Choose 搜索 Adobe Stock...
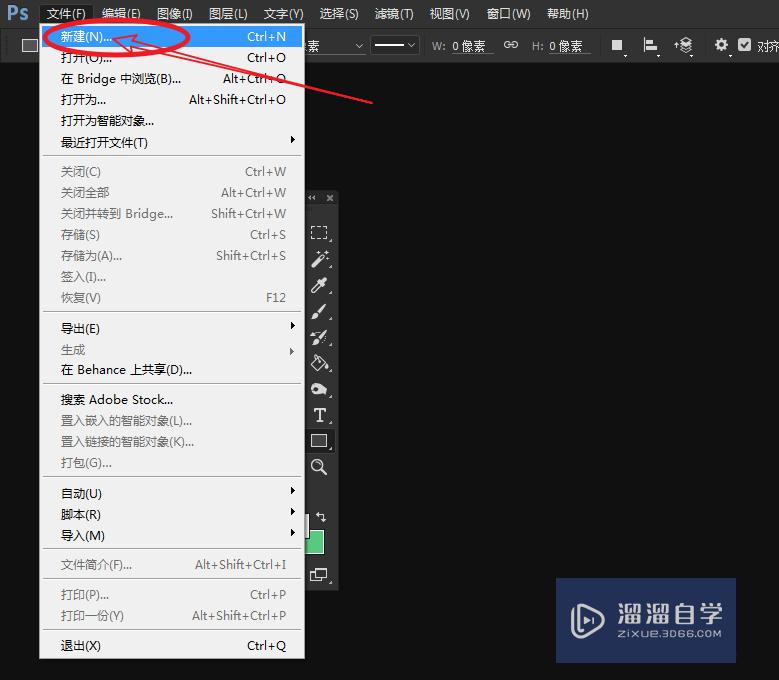 [172, 399]
